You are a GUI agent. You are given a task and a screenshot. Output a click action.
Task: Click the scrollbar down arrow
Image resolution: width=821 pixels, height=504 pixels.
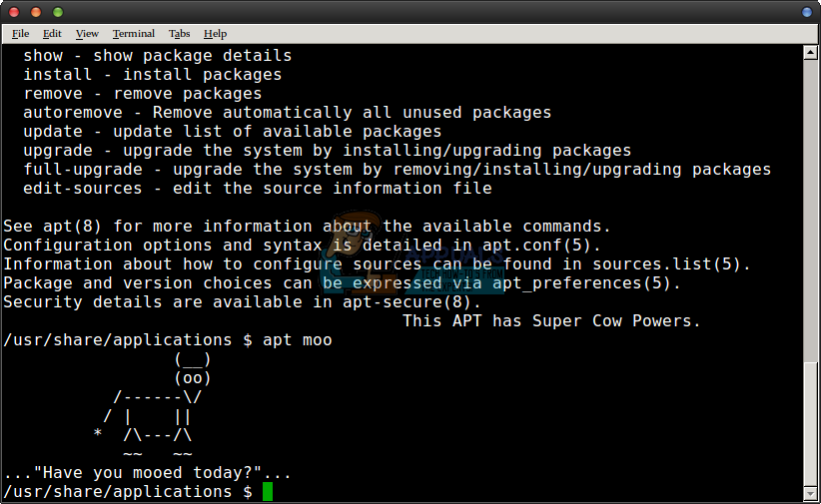[x=811, y=494]
